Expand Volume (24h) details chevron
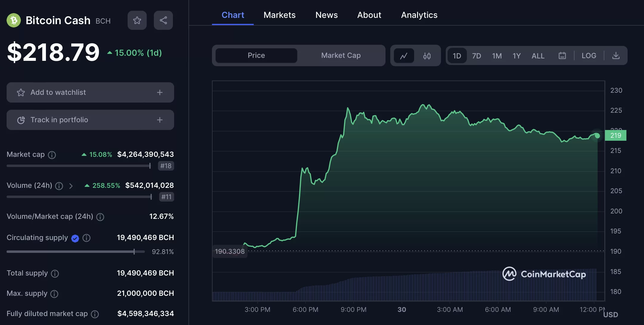 (x=71, y=186)
